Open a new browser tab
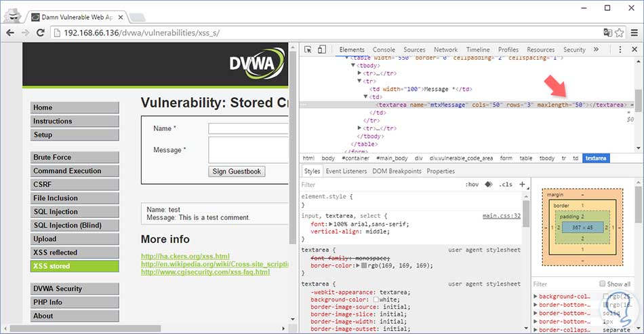 138,17
